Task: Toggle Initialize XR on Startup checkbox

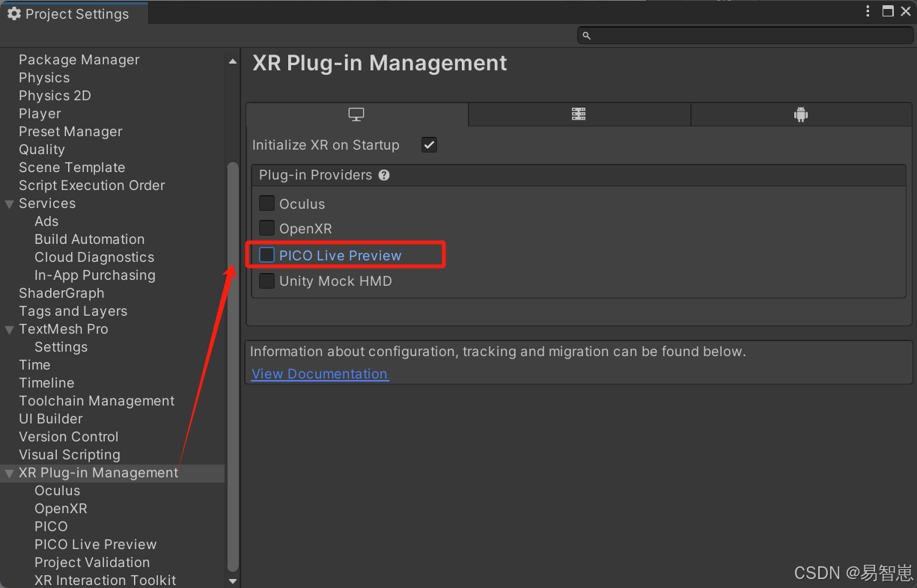Action: pos(429,145)
